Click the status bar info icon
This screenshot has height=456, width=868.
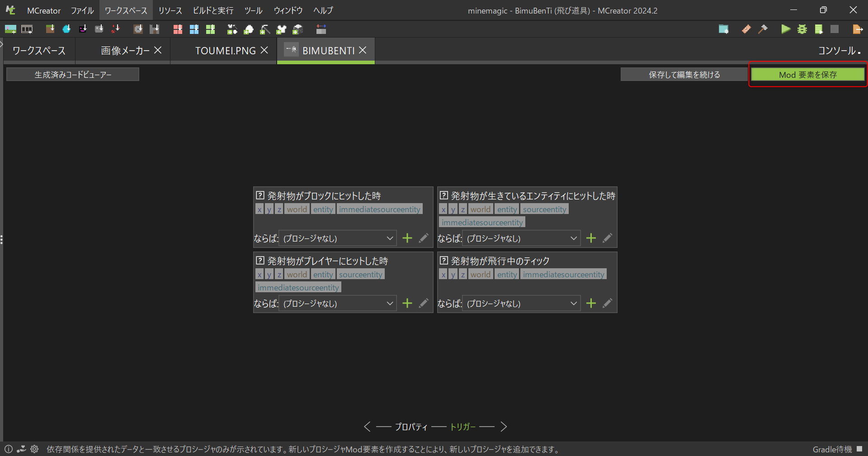point(9,449)
